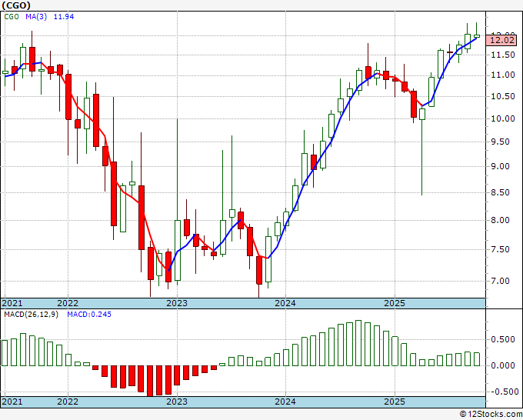Click the MA(3) indicator label
This screenshot has height=420, width=523.
click(x=36, y=17)
